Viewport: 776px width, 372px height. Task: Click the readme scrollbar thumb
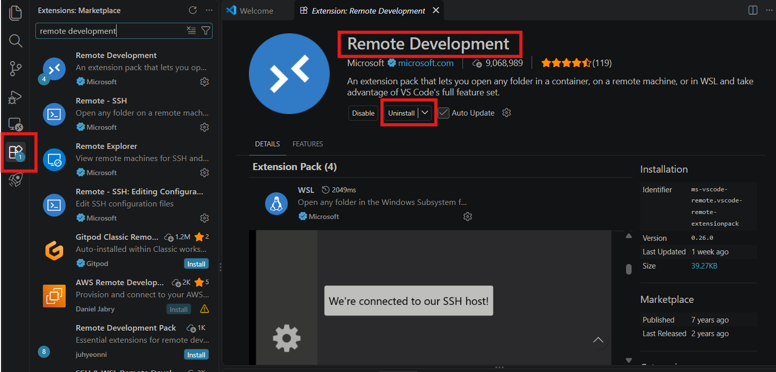click(x=629, y=269)
